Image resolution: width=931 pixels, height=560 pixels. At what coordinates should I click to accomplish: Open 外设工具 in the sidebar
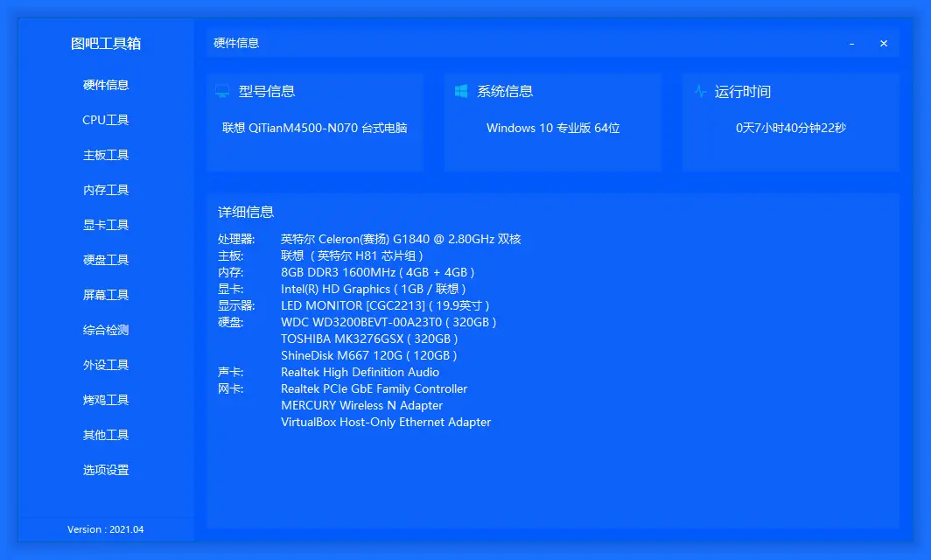[106, 365]
